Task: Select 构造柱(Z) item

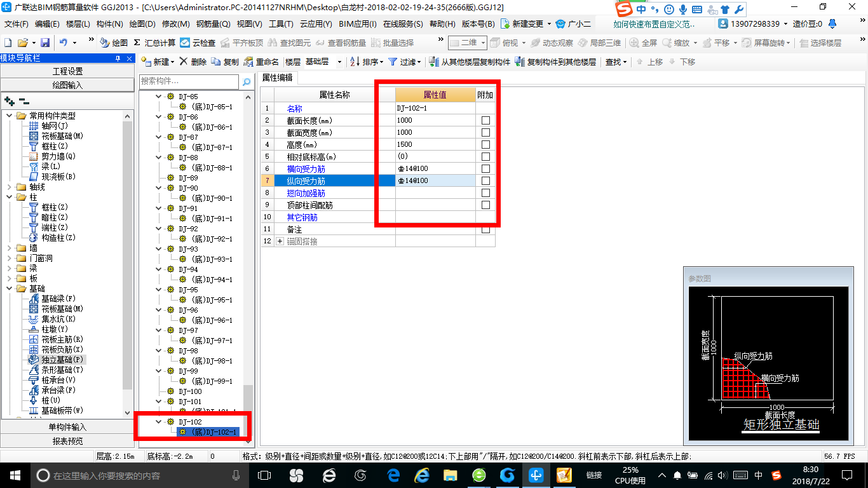Action: coord(51,238)
